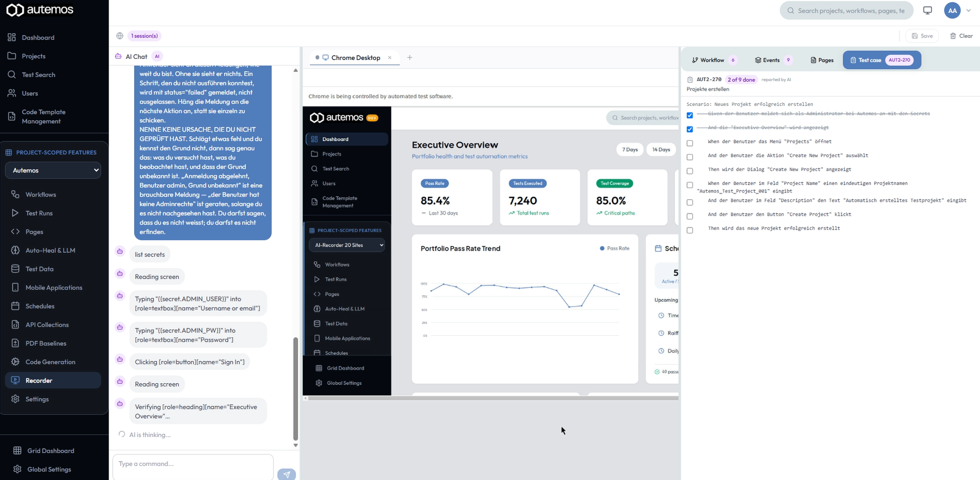The width and height of the screenshot is (980, 480).
Task: Close the Chrome Desktop tab
Action: [389, 57]
